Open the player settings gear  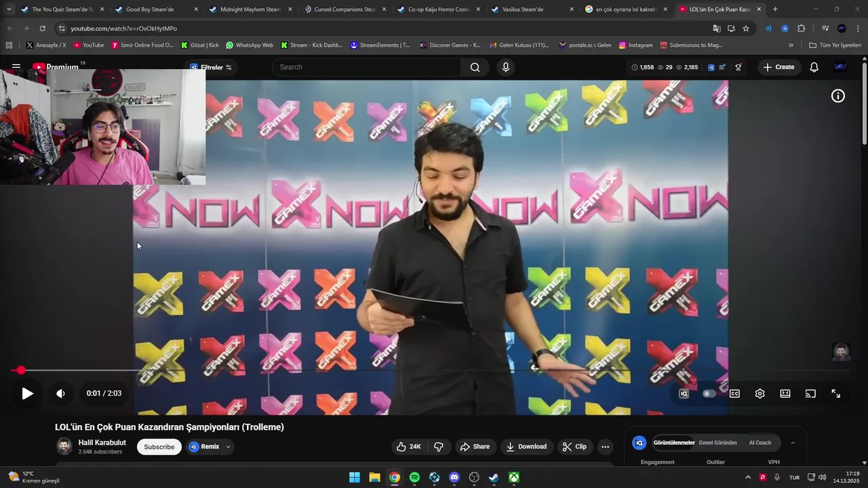[x=759, y=394]
